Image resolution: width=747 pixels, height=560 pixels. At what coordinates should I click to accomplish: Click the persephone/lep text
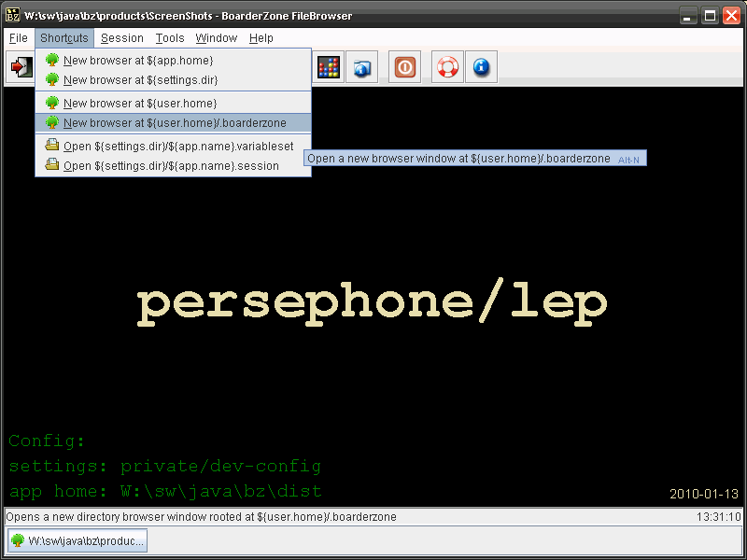[372, 303]
